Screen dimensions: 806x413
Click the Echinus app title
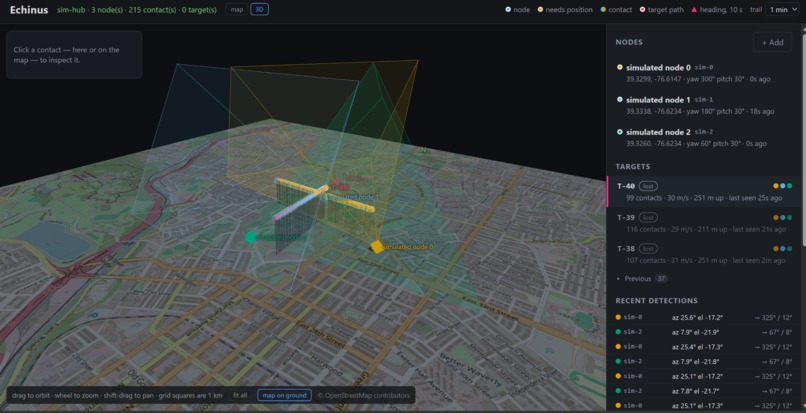29,10
